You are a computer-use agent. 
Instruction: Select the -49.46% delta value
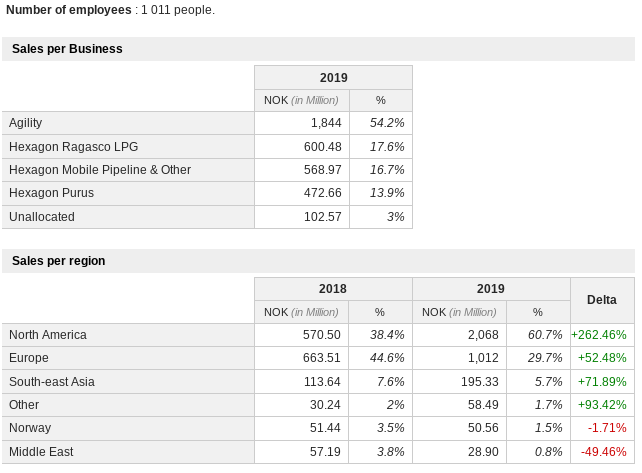pos(602,452)
